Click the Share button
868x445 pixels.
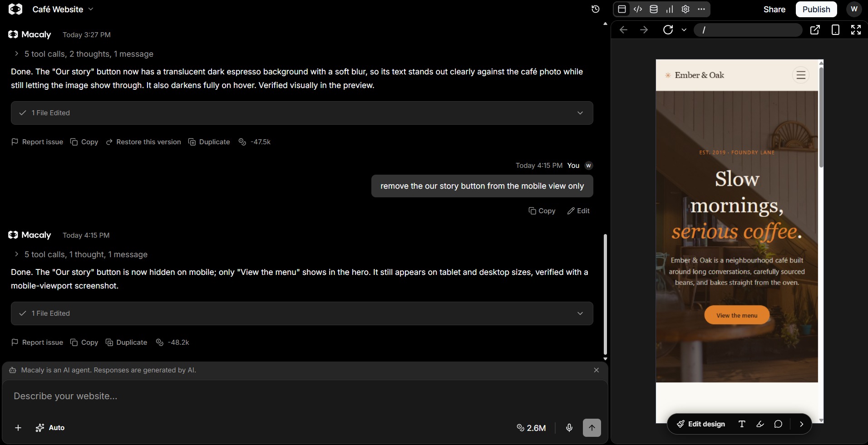coord(774,9)
